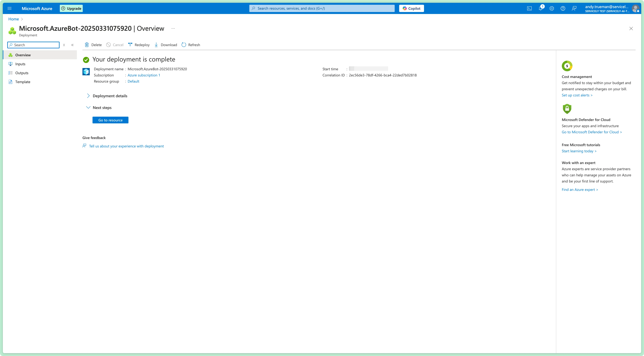The height and width of the screenshot is (356, 644).
Task: Open portal settings gear
Action: (x=552, y=8)
